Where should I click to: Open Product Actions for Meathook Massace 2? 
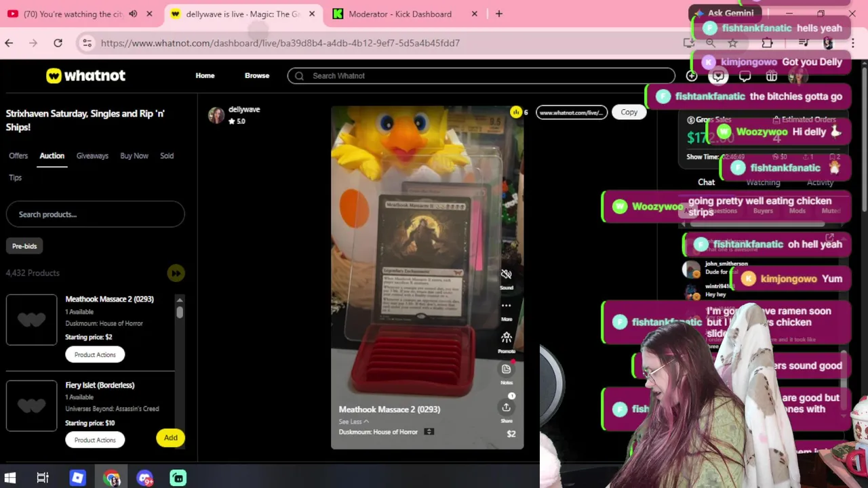95,354
